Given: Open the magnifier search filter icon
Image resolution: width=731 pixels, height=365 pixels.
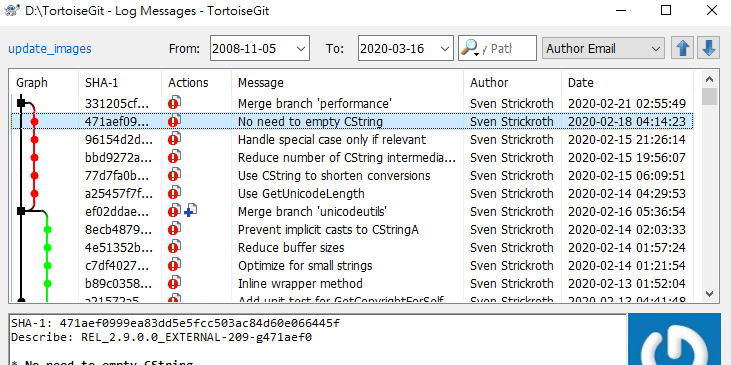Looking at the screenshot, I should click(471, 48).
